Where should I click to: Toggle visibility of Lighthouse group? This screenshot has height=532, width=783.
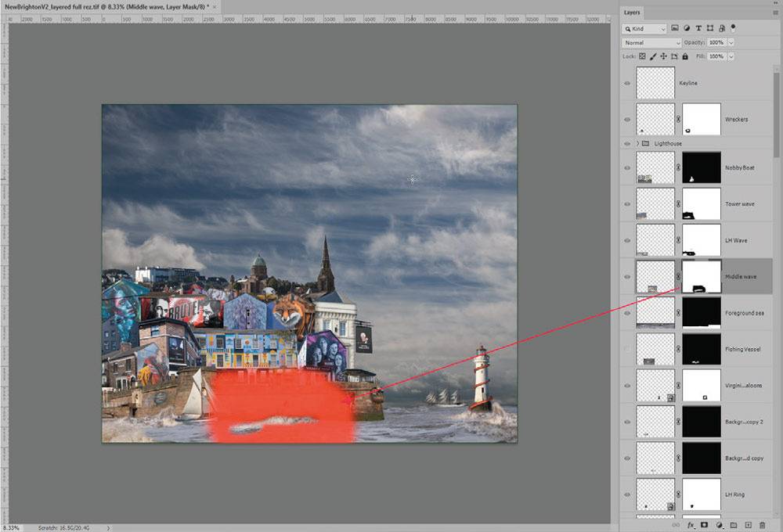627,143
